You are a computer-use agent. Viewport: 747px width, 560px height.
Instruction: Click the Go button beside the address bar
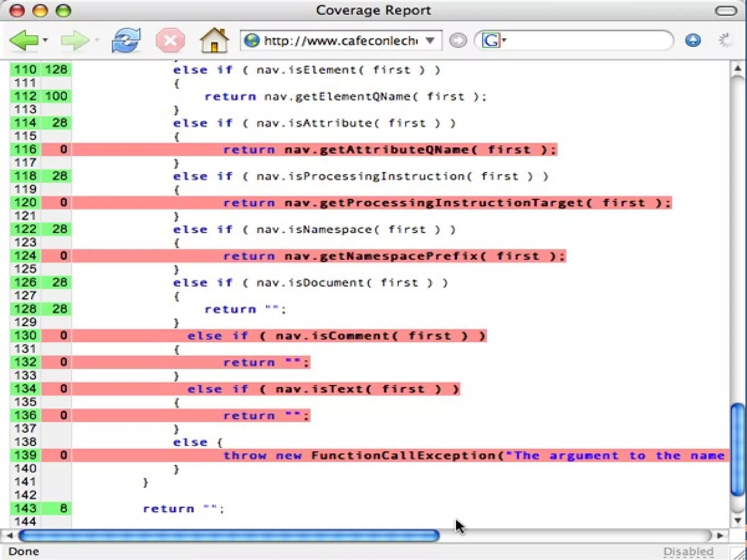[458, 40]
